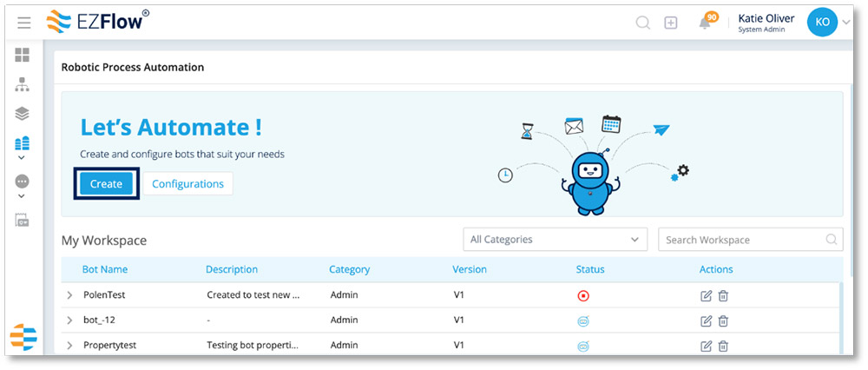Open the stacked layers icon in sidebar
This screenshot has height=370, width=868.
click(x=23, y=114)
